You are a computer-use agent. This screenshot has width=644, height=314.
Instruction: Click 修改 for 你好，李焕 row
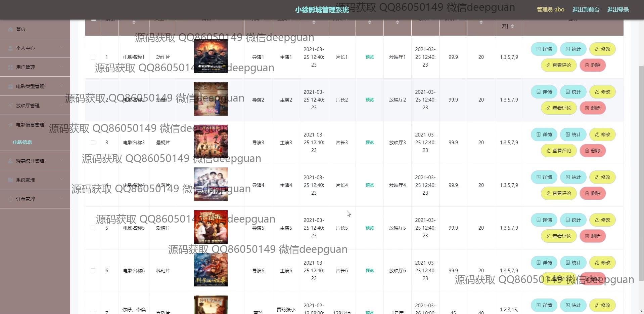coord(602,305)
